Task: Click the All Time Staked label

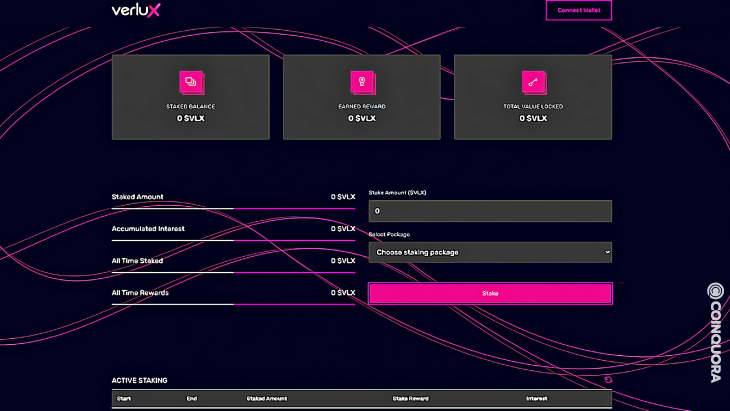Action: point(137,261)
